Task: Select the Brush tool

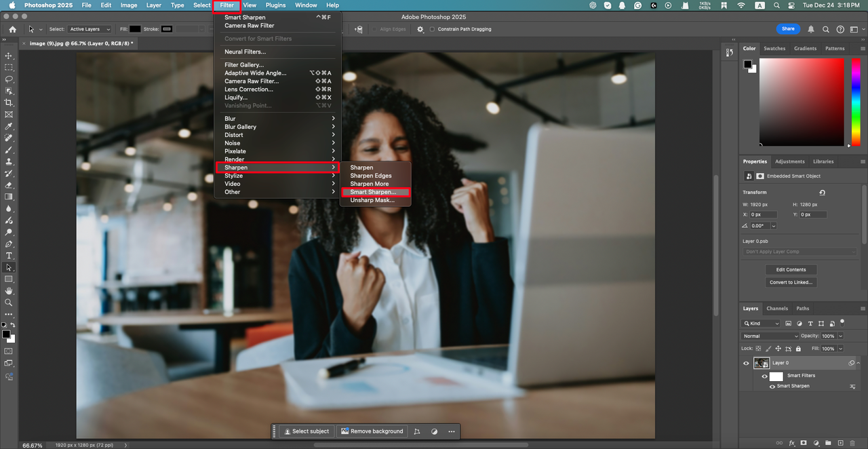Action: pos(9,149)
